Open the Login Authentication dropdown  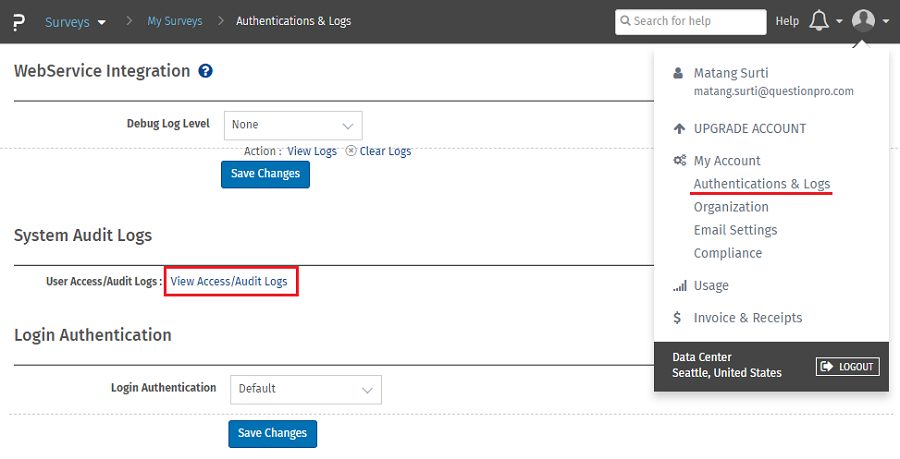click(305, 389)
